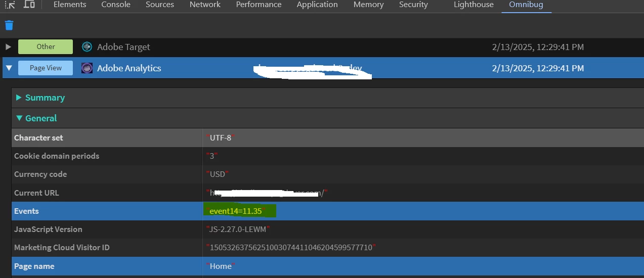Select the Omnibug tab
Screen dimensions: 644x278
pos(526,5)
